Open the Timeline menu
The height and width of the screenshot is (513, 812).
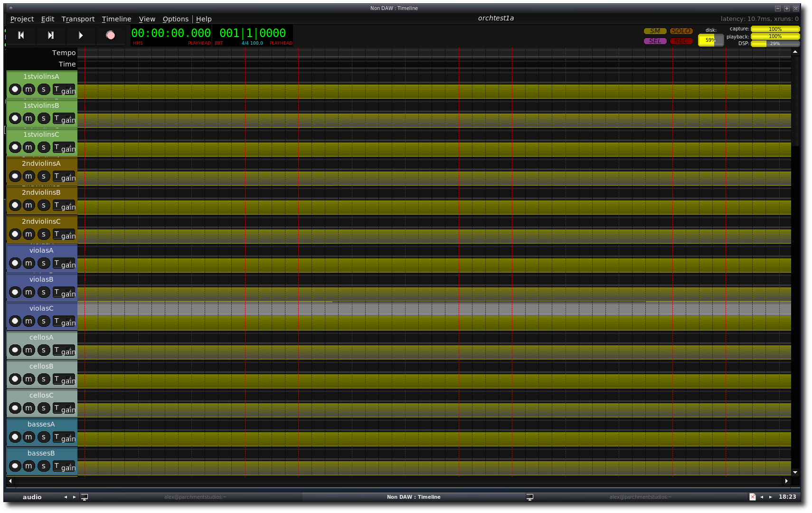pyautogui.click(x=116, y=19)
